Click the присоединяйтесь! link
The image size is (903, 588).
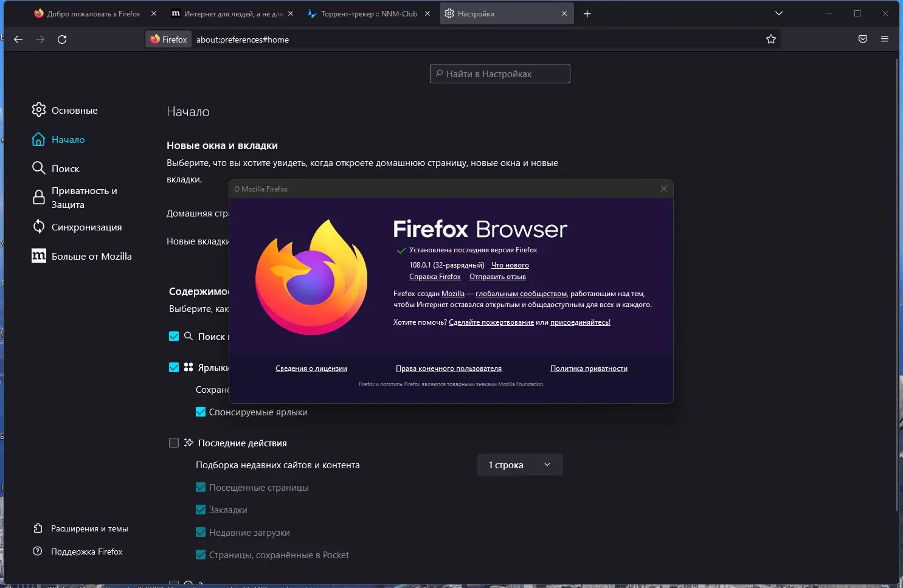(580, 322)
